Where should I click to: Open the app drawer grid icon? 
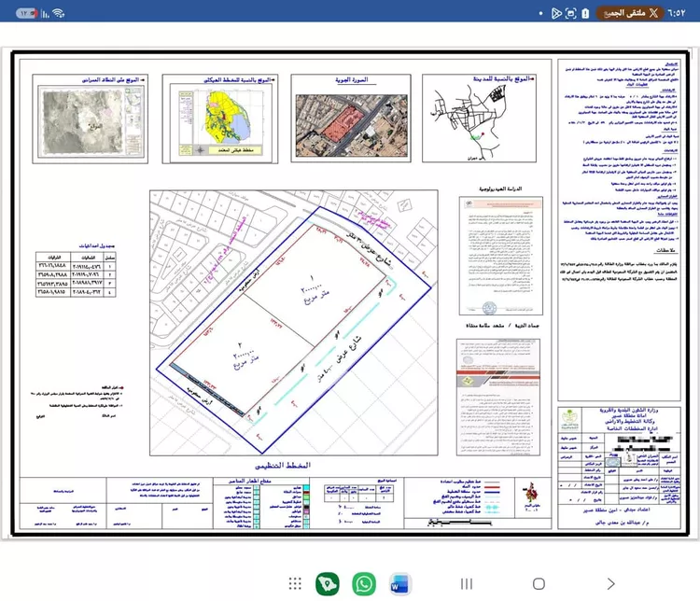point(295,583)
